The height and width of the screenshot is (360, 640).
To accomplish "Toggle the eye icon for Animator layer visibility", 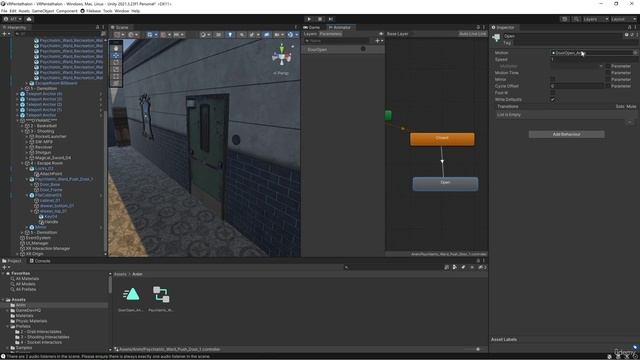I will [x=381, y=34].
